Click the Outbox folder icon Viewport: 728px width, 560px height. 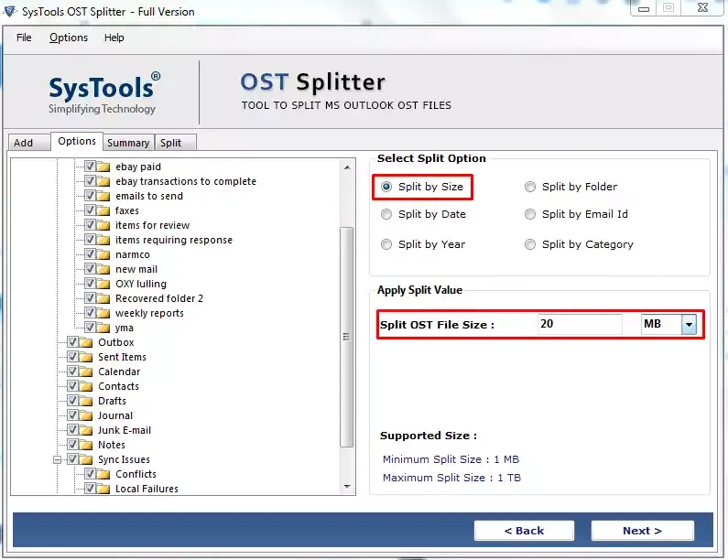(x=86, y=342)
